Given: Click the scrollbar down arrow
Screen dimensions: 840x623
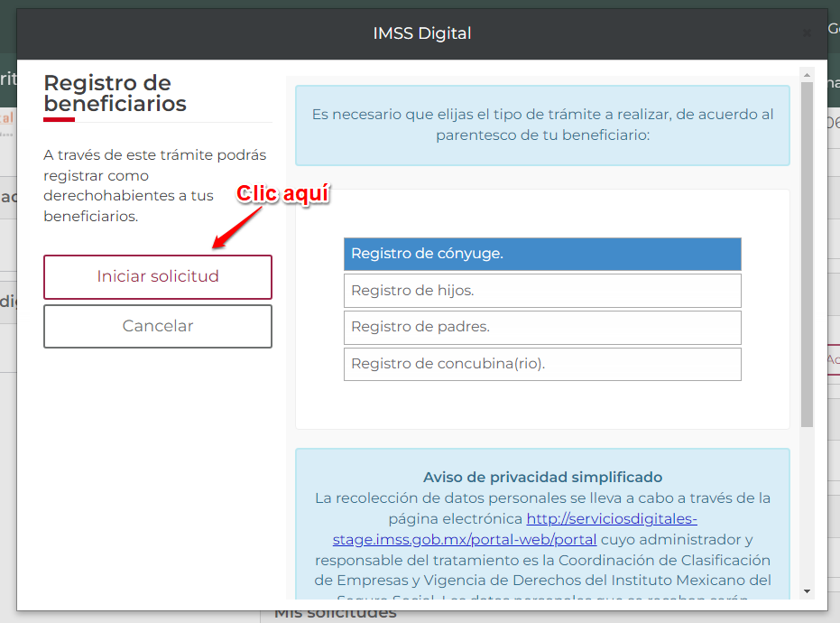Looking at the screenshot, I should coord(807,591).
